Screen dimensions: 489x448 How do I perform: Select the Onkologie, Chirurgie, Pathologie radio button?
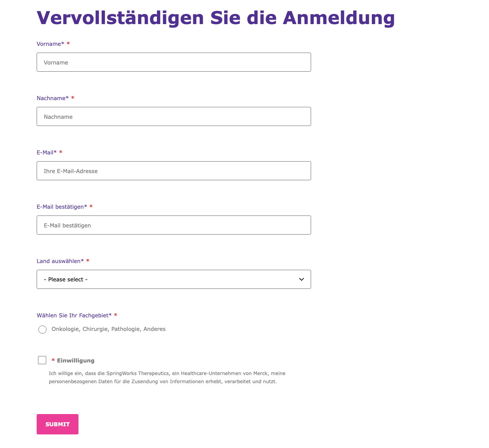tap(42, 329)
